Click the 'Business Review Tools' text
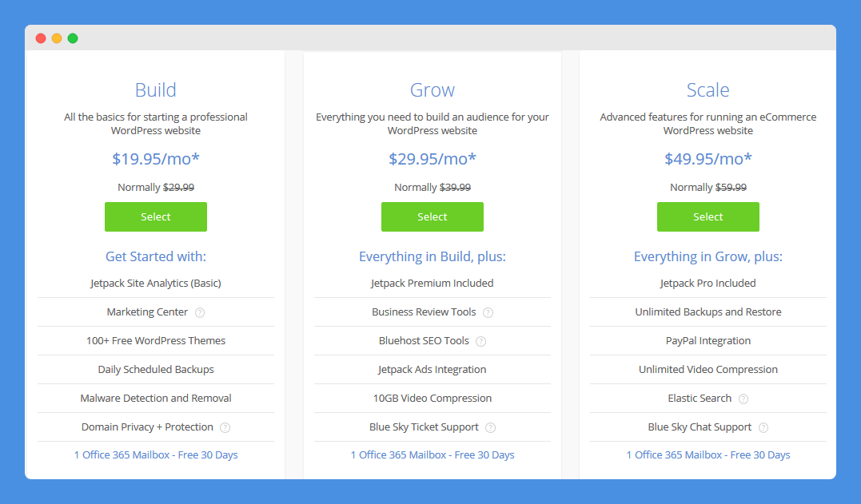 pyautogui.click(x=424, y=312)
